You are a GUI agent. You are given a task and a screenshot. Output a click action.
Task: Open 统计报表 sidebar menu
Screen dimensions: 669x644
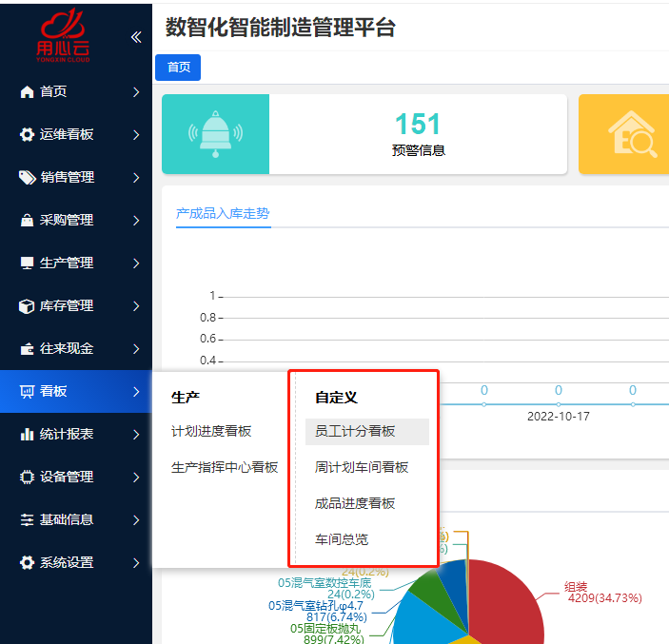pos(76,434)
